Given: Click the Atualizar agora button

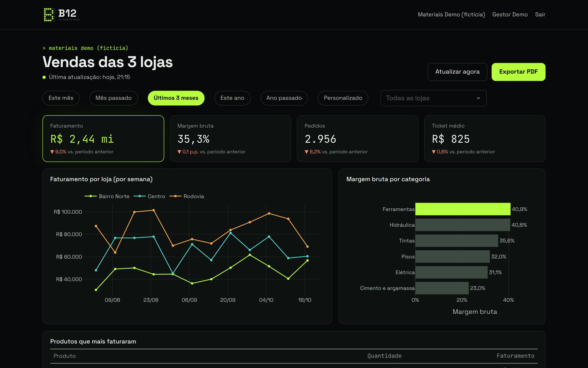Looking at the screenshot, I should [457, 72].
